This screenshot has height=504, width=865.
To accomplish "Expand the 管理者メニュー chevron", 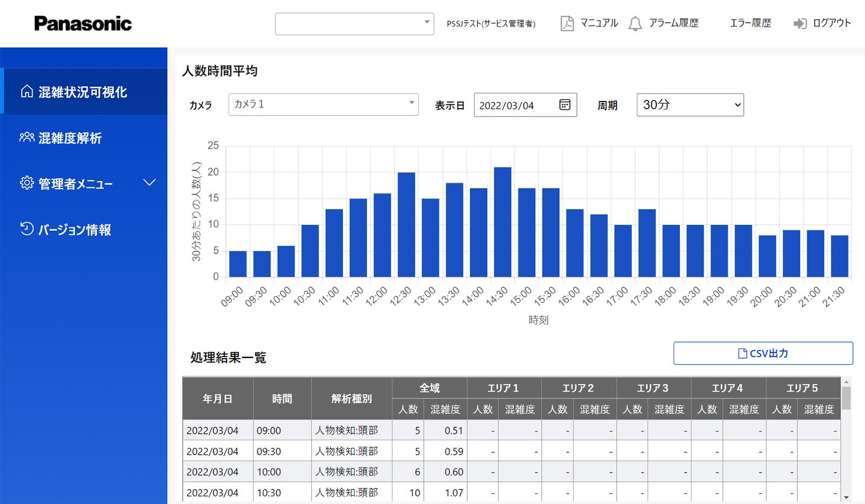I will click(149, 183).
